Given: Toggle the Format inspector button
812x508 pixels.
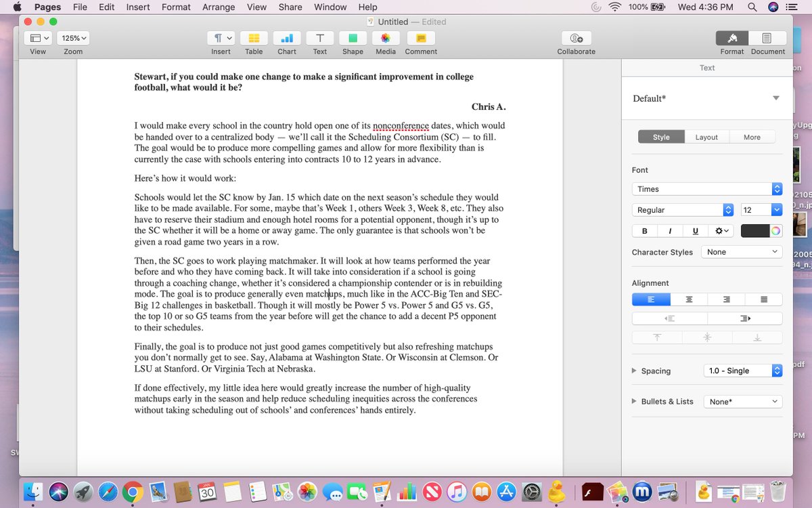Looking at the screenshot, I should click(x=731, y=39).
